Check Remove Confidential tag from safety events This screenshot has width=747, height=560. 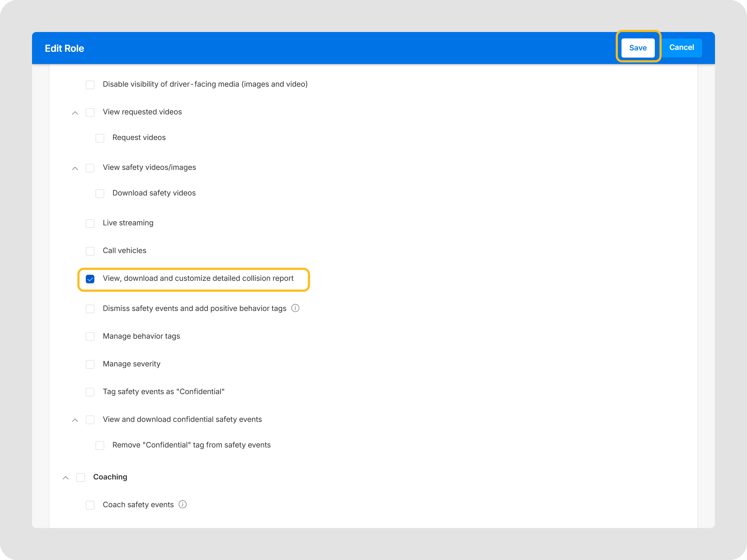coord(100,445)
